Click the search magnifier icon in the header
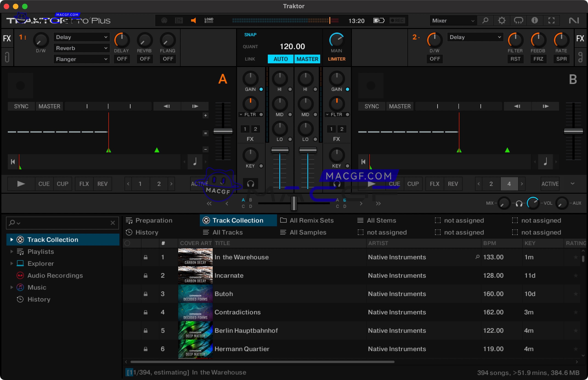The width and height of the screenshot is (588, 380). coord(485,20)
